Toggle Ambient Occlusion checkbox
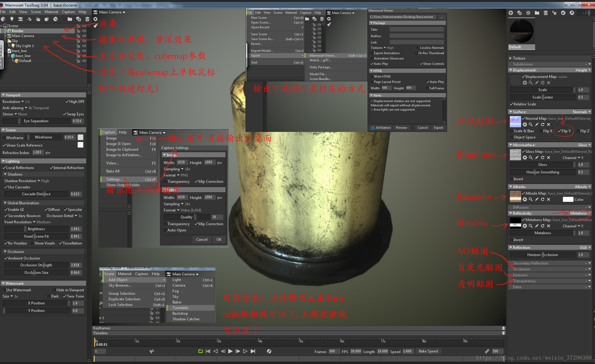Image resolution: width=595 pixels, height=364 pixels. click(22, 258)
